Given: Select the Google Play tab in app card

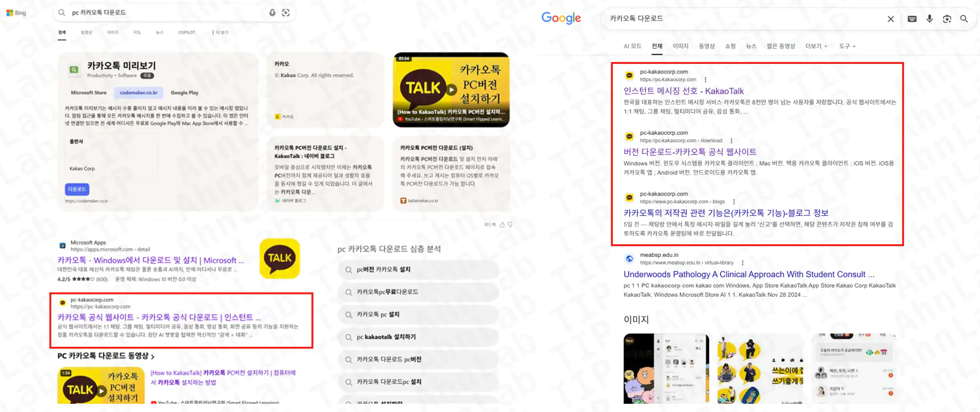Looking at the screenshot, I should click(x=184, y=92).
